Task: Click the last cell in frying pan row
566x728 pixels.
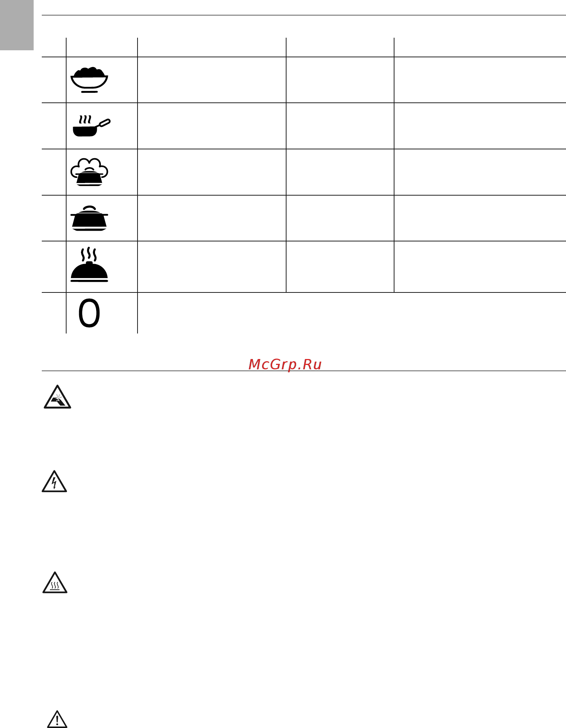Action: pyautogui.click(x=480, y=126)
